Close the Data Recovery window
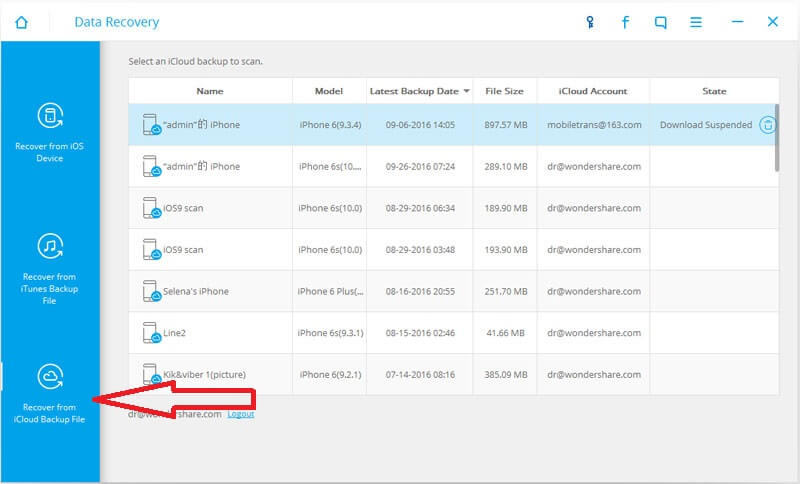Screen dimensions: 800x484 (772, 21)
